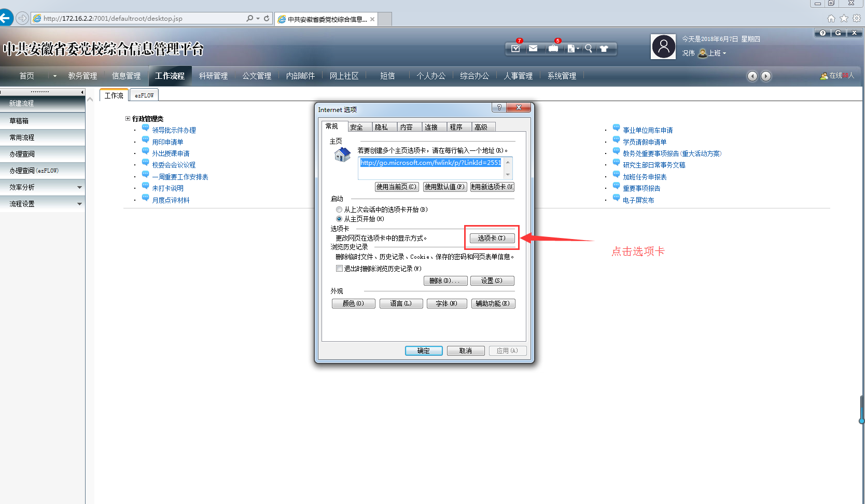Click the homepage list scrollbar down arrow
Screen dimensions: 865x504
click(508, 175)
